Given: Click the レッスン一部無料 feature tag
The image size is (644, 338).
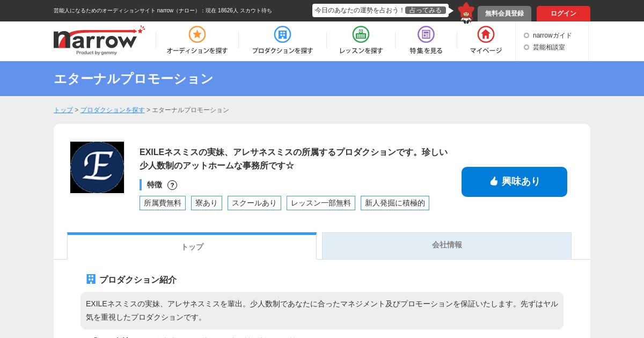Looking at the screenshot, I should 321,203.
